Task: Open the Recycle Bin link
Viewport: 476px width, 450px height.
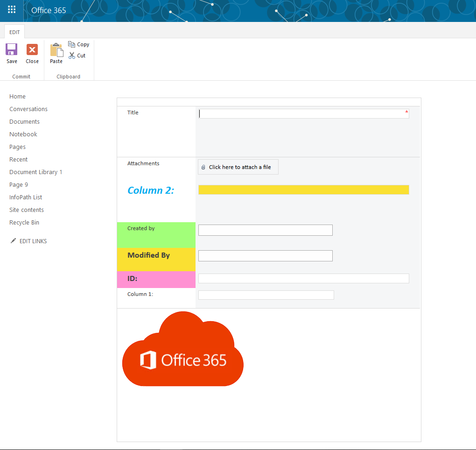Action: tap(24, 223)
